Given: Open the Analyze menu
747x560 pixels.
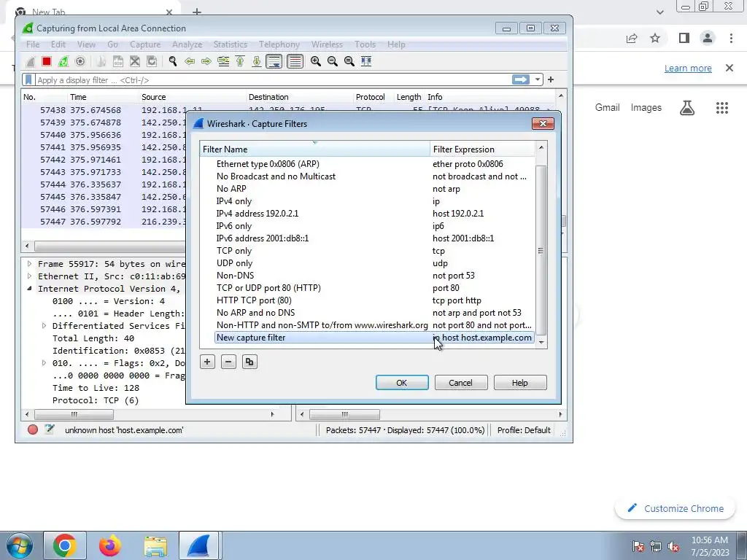Looking at the screenshot, I should click(x=187, y=44).
